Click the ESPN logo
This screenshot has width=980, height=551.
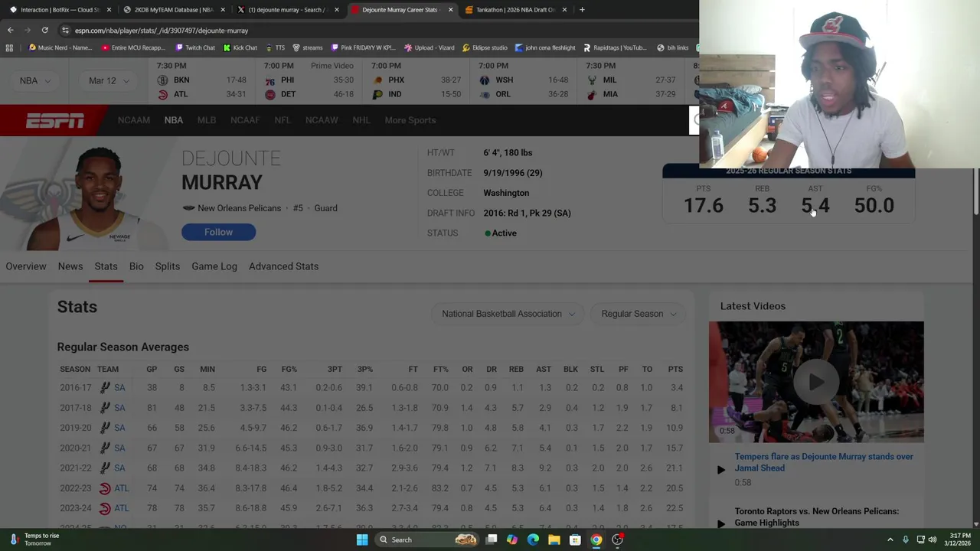pyautogui.click(x=55, y=121)
